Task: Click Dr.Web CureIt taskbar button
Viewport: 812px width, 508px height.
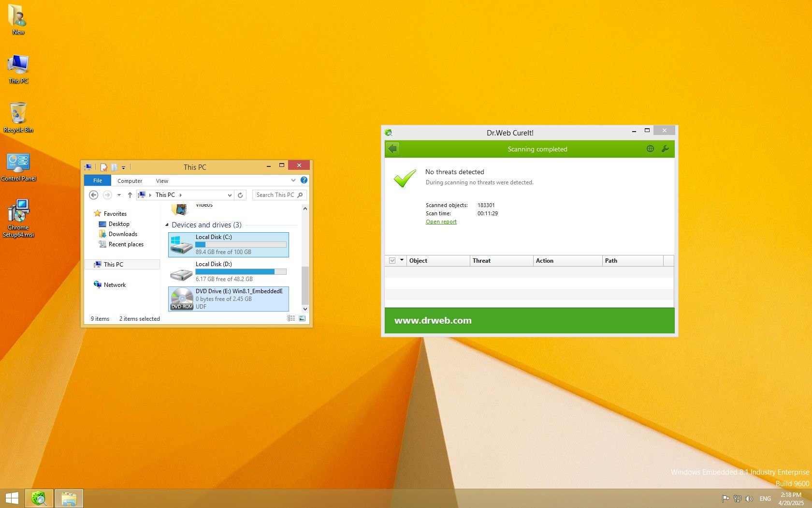Action: pos(39,498)
